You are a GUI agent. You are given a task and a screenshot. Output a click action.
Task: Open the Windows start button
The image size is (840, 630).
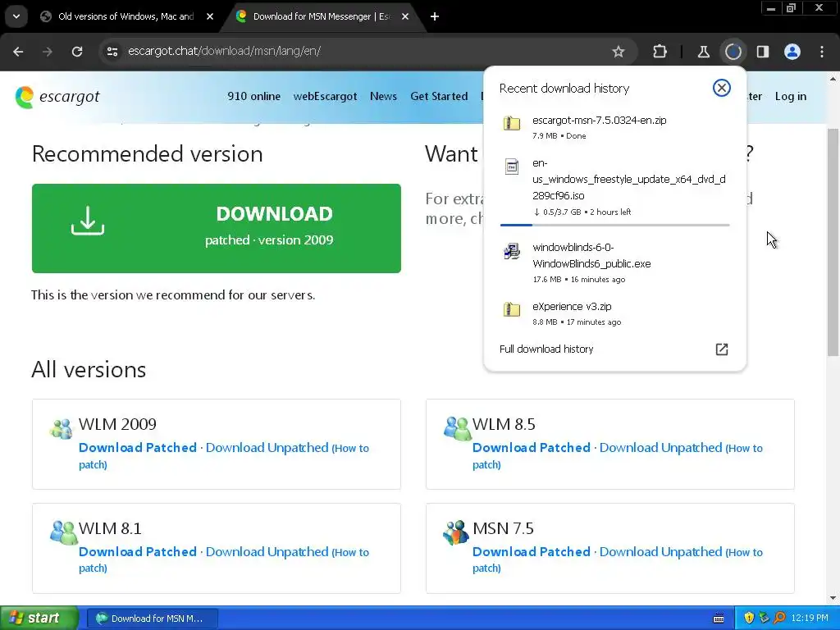(x=39, y=618)
